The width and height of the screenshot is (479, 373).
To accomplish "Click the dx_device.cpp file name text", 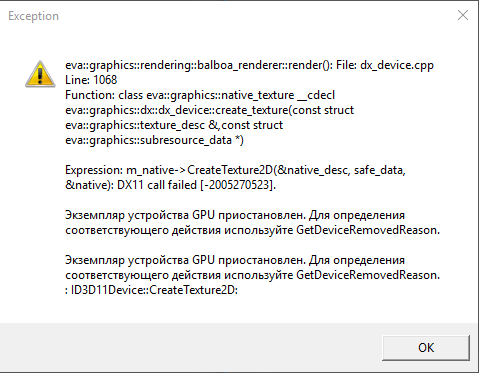I will coord(397,65).
